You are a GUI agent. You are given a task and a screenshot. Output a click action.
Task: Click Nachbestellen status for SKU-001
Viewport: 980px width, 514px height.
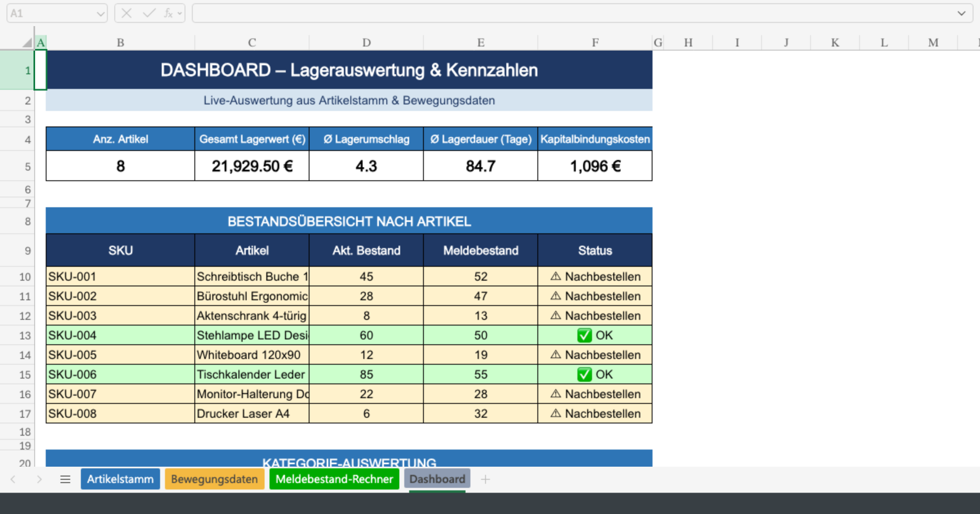tap(595, 277)
